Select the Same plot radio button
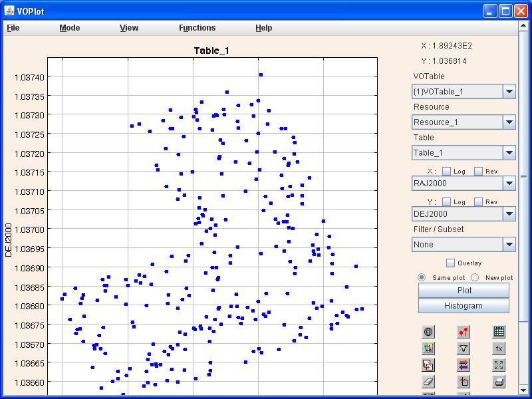This screenshot has width=532, height=399. [422, 277]
